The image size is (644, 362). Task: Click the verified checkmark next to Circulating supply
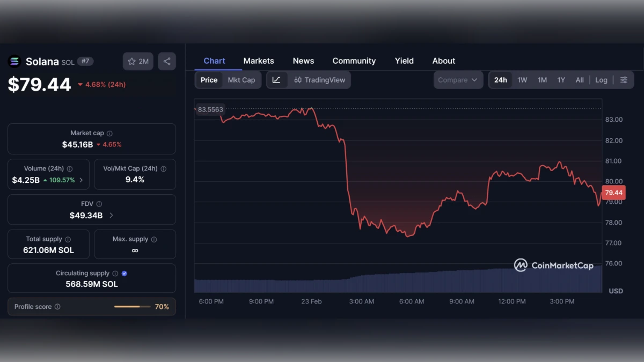[123, 273]
